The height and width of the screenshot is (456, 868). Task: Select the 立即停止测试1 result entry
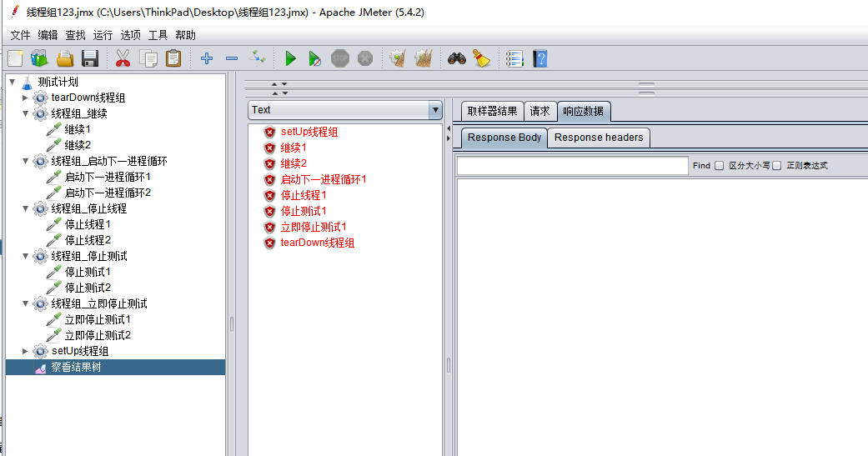pos(314,227)
